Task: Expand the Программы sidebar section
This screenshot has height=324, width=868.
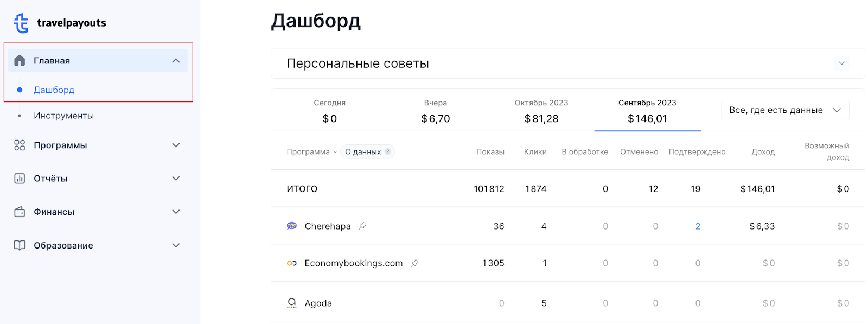Action: coord(176,145)
